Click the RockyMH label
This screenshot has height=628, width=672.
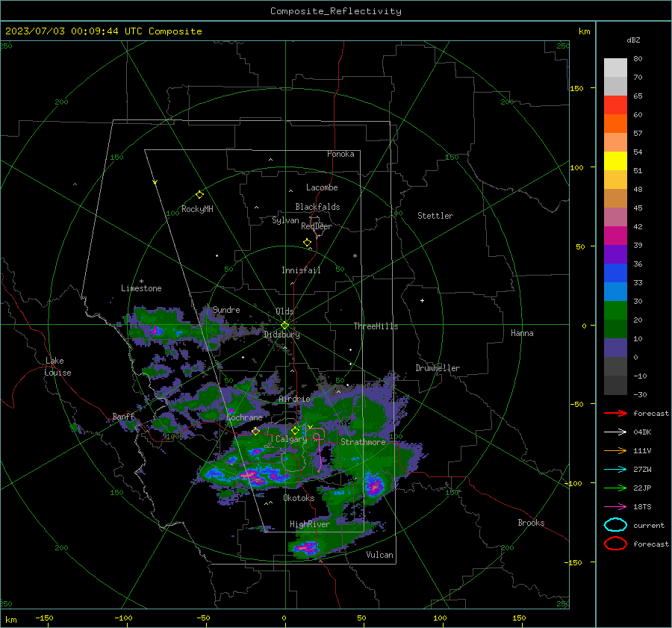point(197,209)
